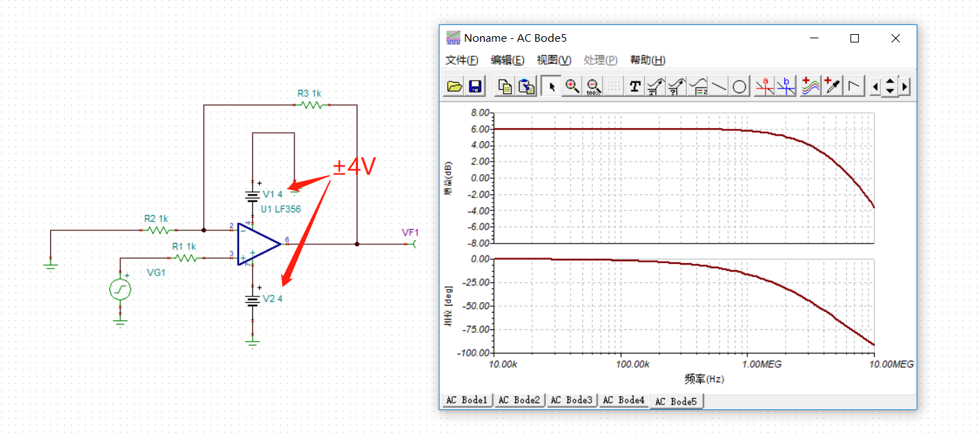
Task: Switch to the AC Bode4 tab
Action: [x=625, y=400]
